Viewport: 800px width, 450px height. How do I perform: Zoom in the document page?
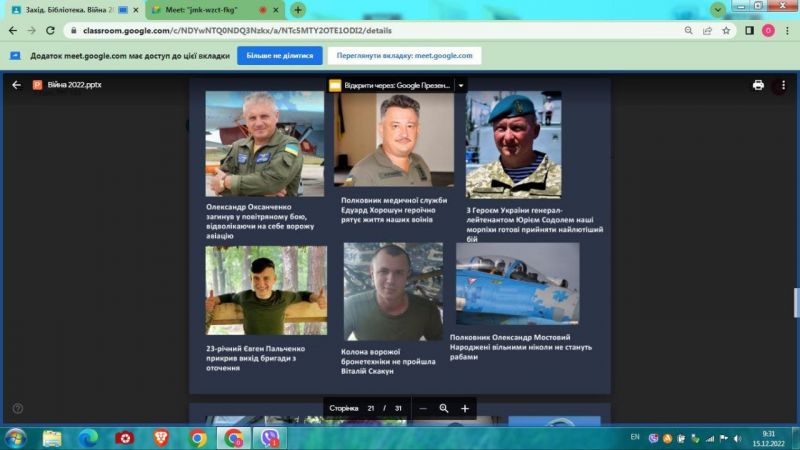click(465, 408)
